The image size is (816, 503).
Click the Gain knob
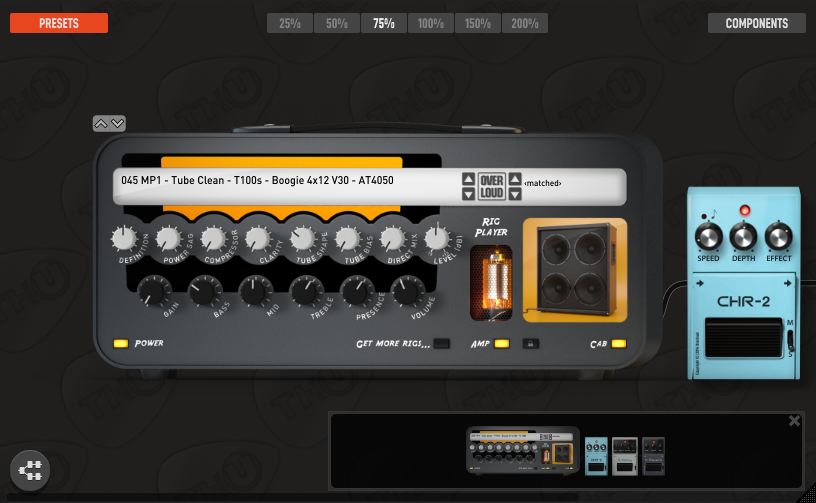(155, 291)
